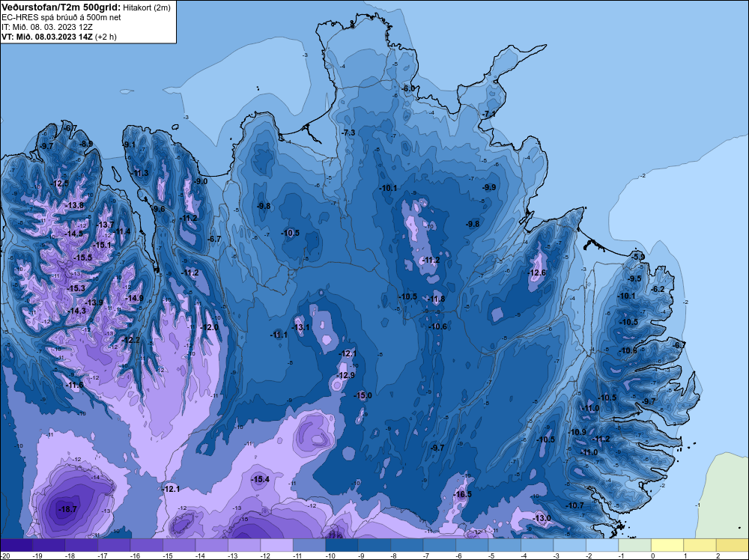Click the -7.1 temperature reading
This screenshot has height=560, width=749.
tap(488, 114)
